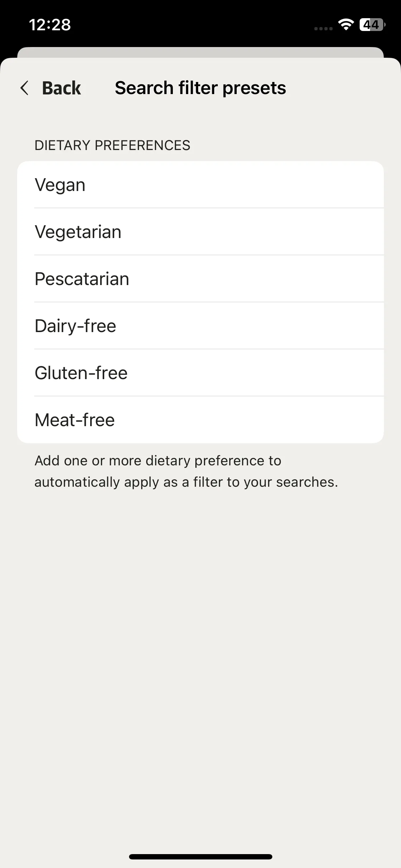Tap the 12:28 clock in status bar
The width and height of the screenshot is (401, 868).
click(50, 25)
